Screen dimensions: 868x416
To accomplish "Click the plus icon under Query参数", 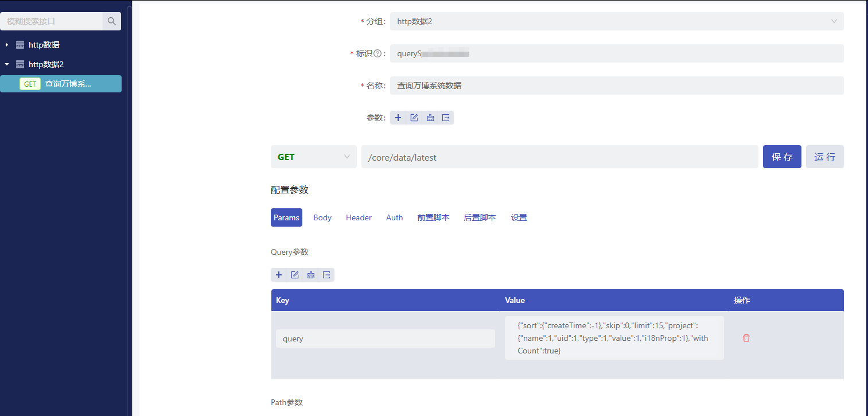I will pyautogui.click(x=279, y=275).
